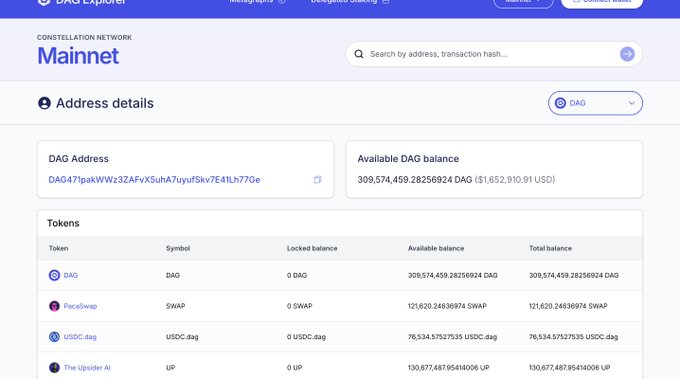The height and width of the screenshot is (379, 680).
Task: Click the Total balance column header
Action: pyautogui.click(x=550, y=248)
